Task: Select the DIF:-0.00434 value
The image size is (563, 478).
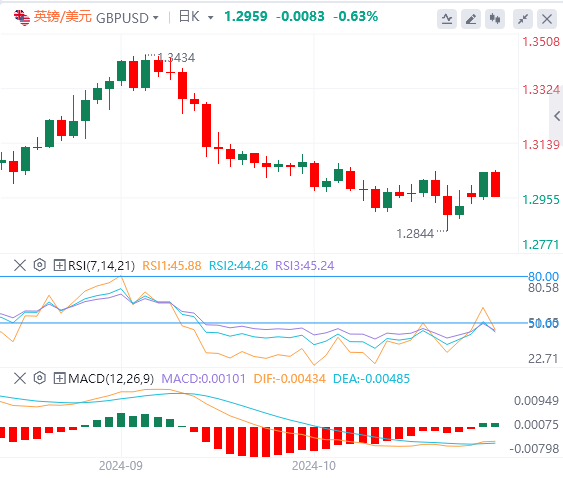Action: [289, 379]
